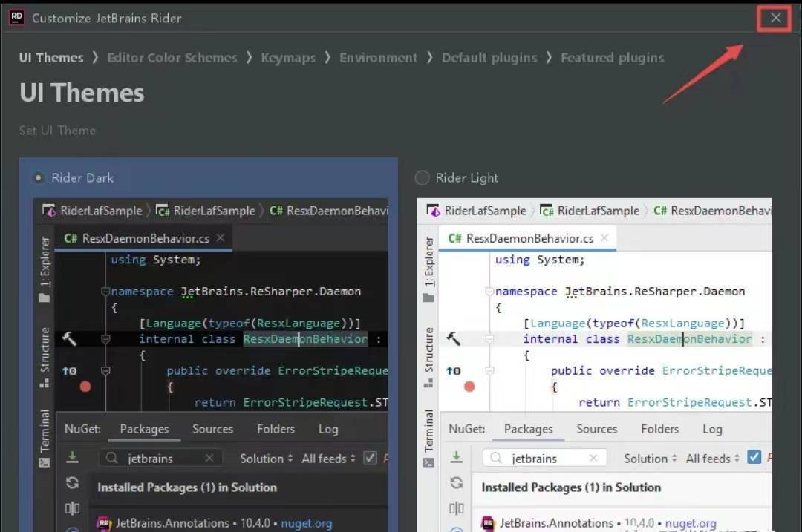Screen dimensions: 802x532
Task: Open Log tab in light preview NuGet
Action: [x=712, y=430]
